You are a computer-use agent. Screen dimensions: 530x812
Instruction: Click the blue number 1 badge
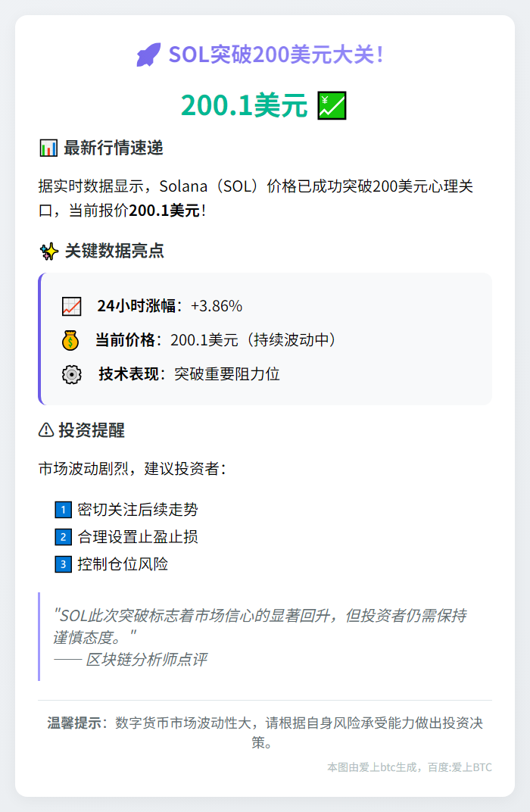tap(63, 510)
